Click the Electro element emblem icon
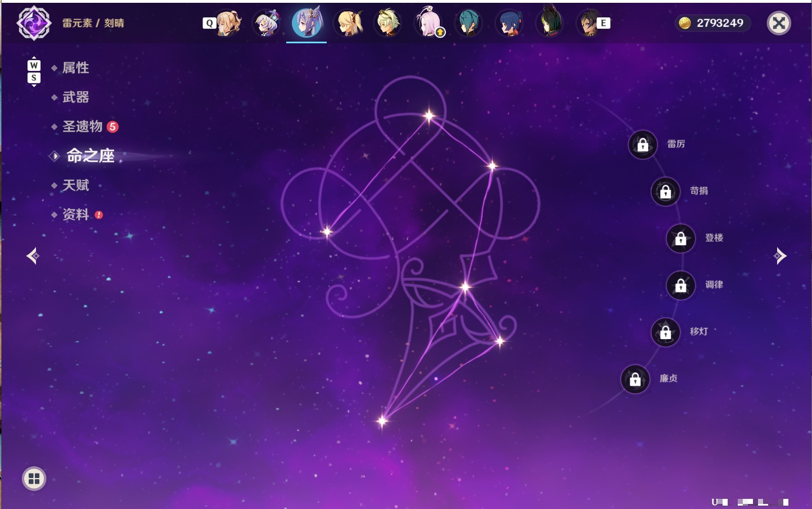 coord(34,23)
